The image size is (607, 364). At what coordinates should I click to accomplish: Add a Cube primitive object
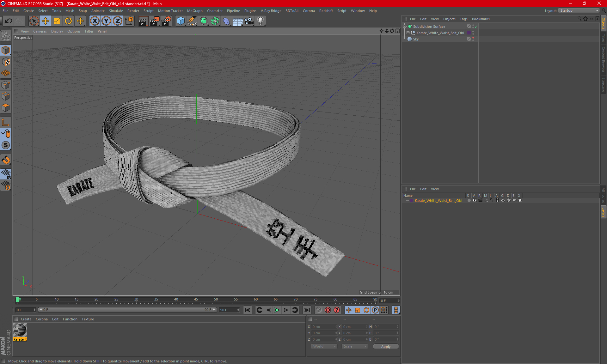point(181,21)
